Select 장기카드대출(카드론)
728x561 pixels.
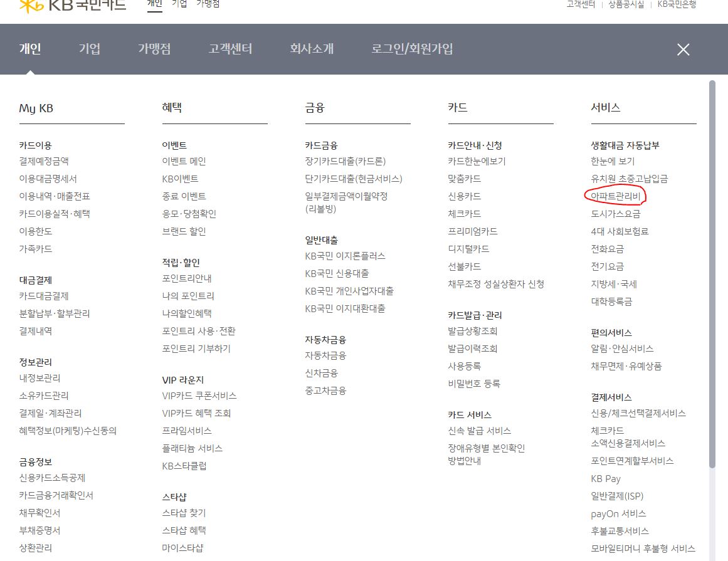click(346, 161)
